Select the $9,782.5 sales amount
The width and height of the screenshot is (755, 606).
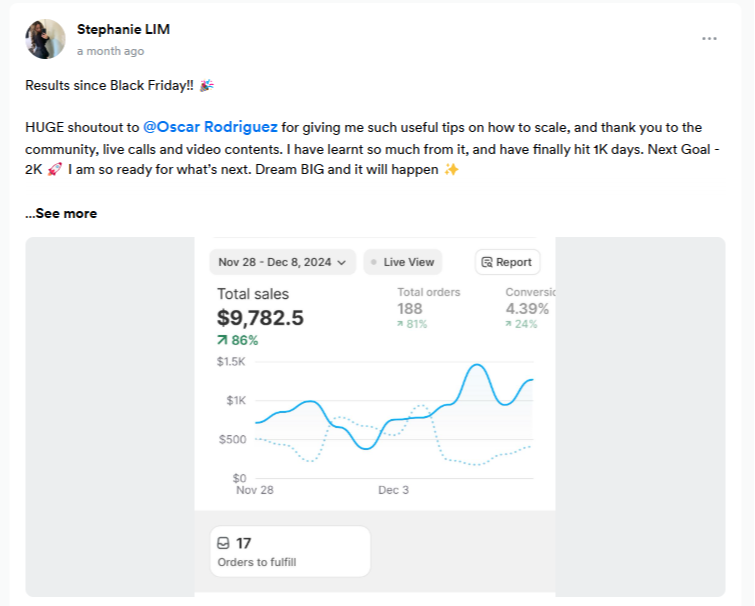[260, 318]
